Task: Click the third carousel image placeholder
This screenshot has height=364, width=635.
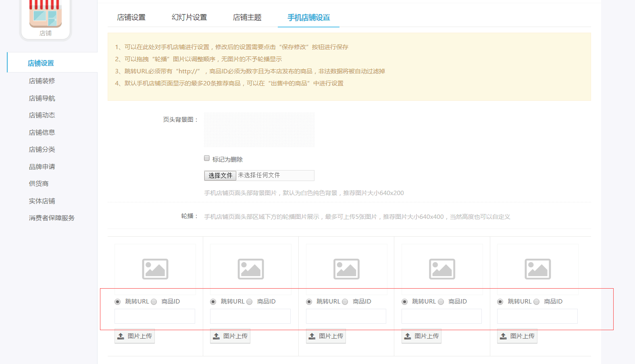Action: pyautogui.click(x=346, y=269)
